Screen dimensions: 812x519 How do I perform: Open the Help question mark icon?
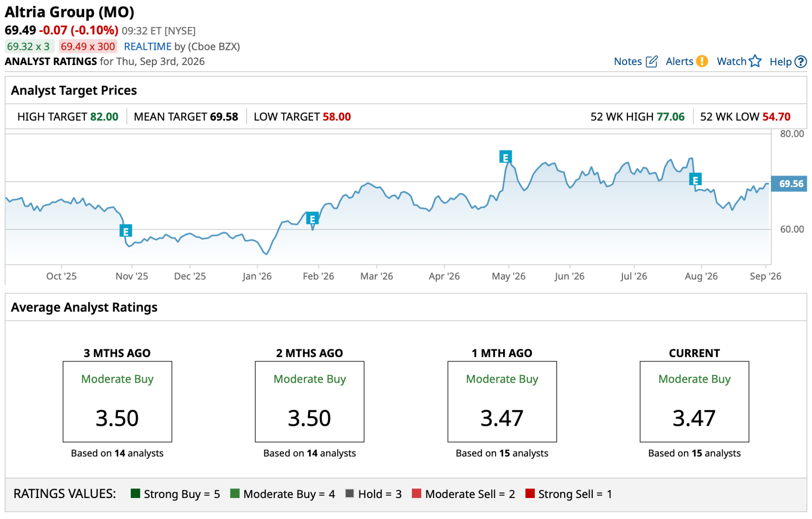(x=801, y=61)
